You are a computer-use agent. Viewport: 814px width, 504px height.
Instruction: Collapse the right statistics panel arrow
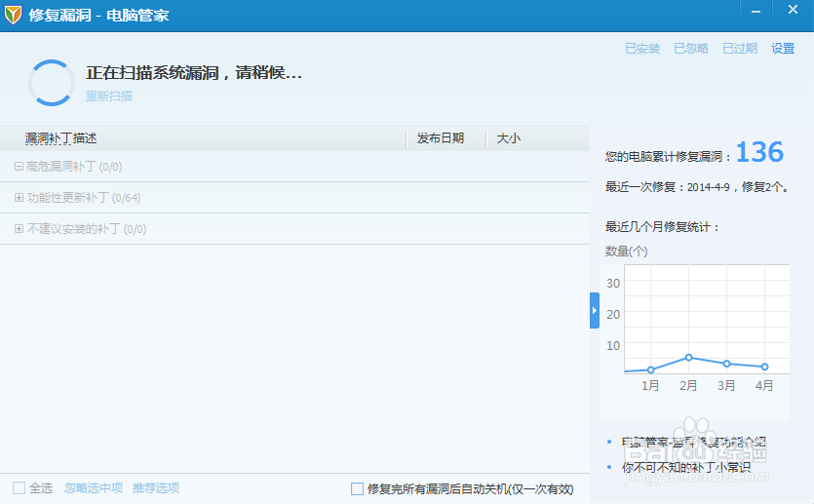pyautogui.click(x=595, y=310)
